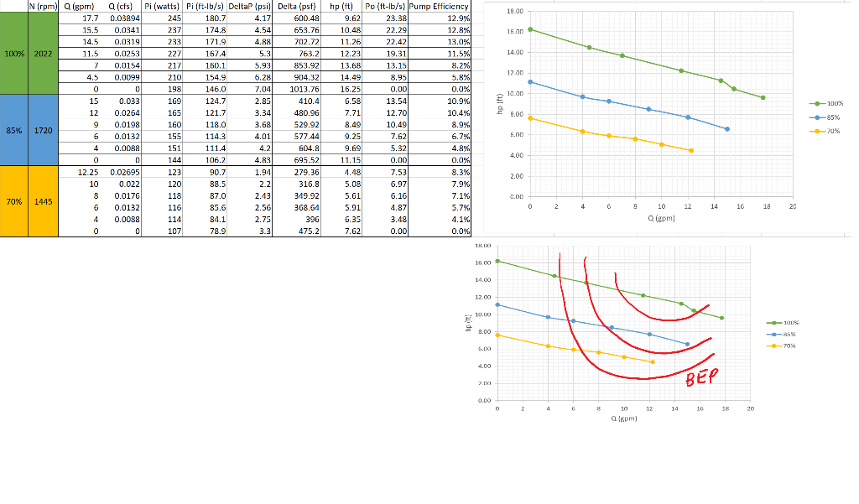Click the green 100% speed cell
Viewport: 859px width, 504px height.
[x=13, y=55]
